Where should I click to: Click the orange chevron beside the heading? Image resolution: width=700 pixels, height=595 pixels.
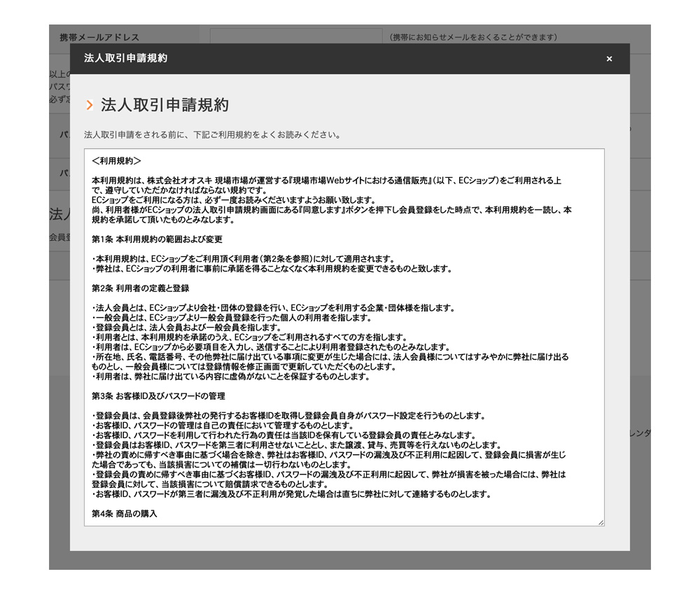pos(90,106)
